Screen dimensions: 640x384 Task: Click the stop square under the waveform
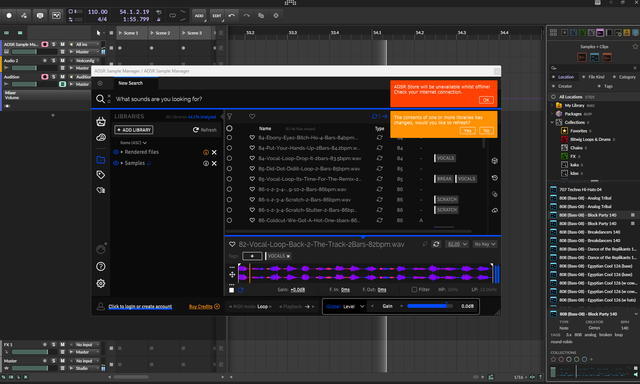point(231,290)
